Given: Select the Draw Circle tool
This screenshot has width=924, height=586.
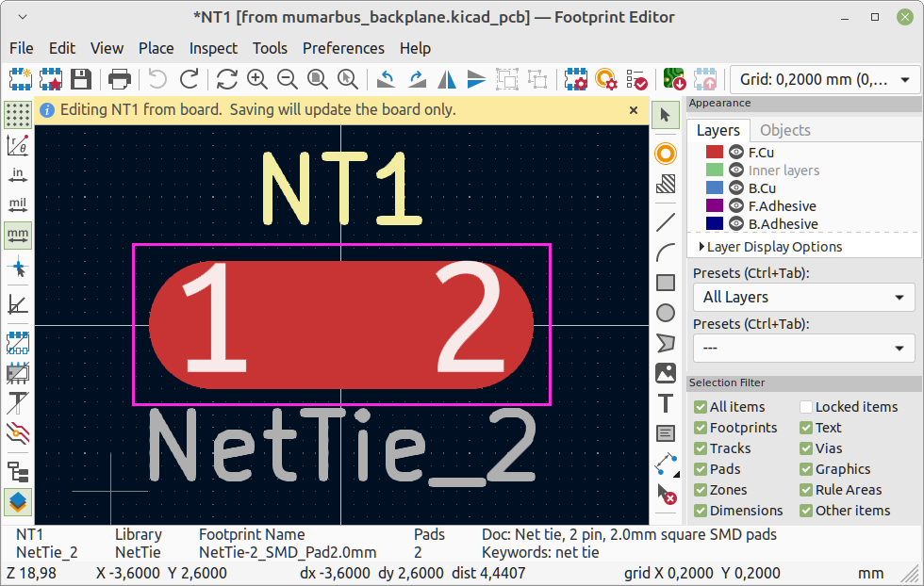Looking at the screenshot, I should pyautogui.click(x=665, y=313).
